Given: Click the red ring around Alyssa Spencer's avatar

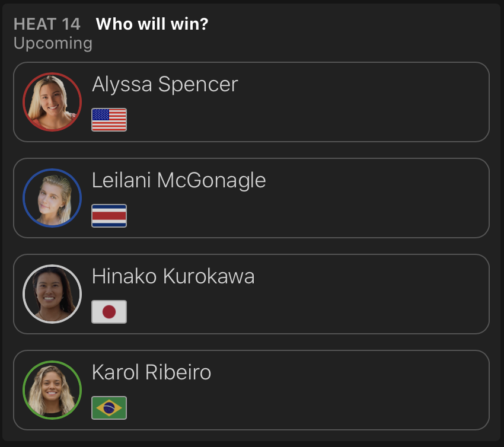Looking at the screenshot, I should click(x=52, y=74).
